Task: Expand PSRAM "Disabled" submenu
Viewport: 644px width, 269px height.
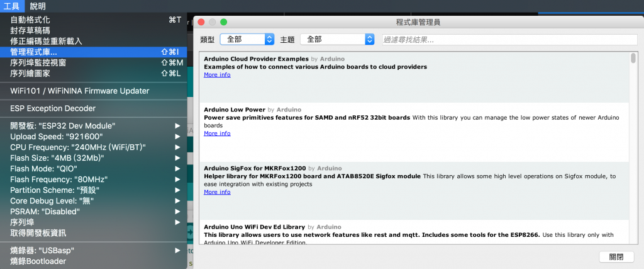Action: click(94, 212)
